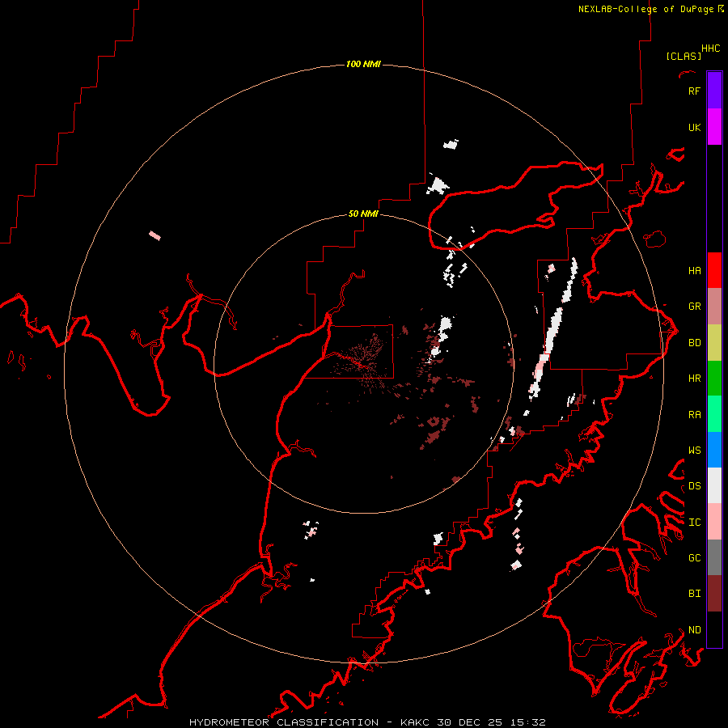This screenshot has width=728, height=728.
Task: Click the HR green legend swatch
Action: click(714, 379)
